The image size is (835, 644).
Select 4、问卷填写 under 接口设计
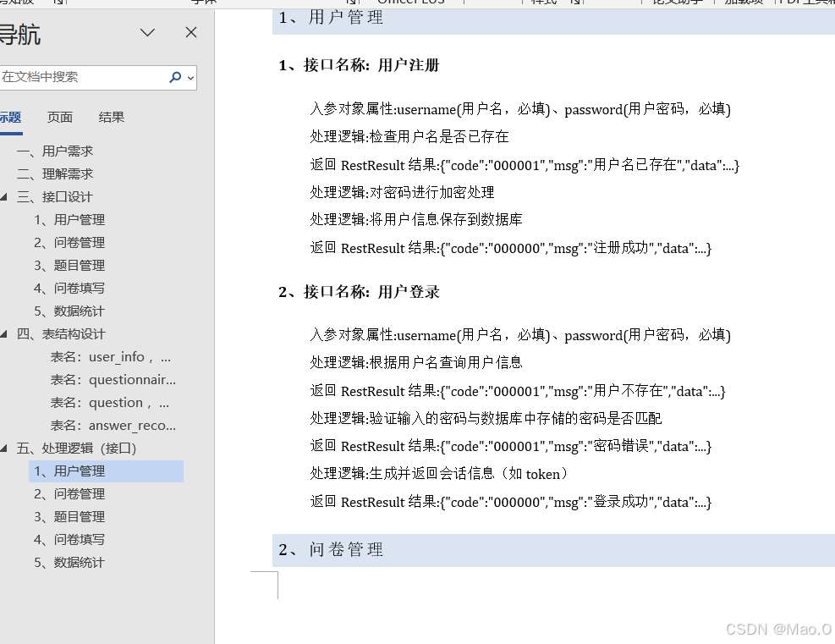[69, 289]
